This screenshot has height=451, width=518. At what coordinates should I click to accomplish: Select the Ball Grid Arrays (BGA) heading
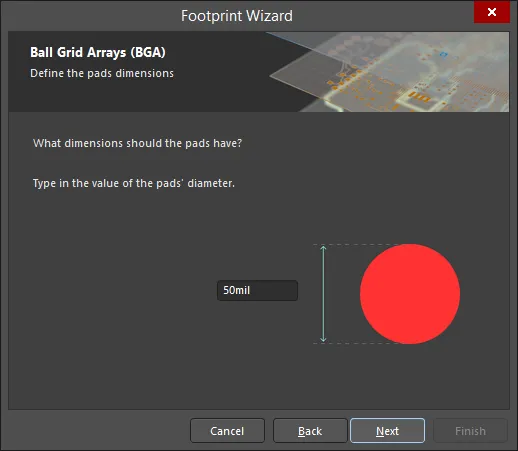[98, 52]
